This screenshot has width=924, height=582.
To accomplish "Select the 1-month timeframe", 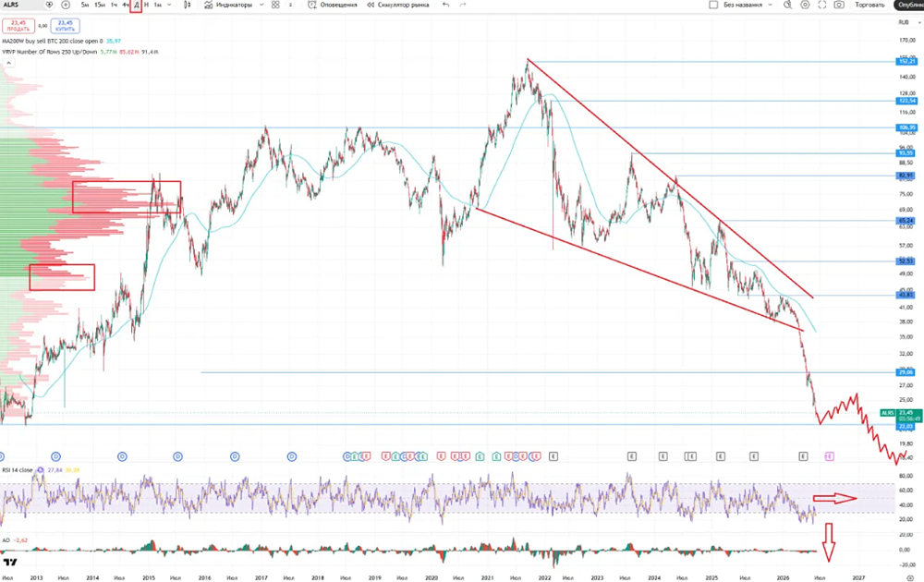I will tap(157, 5).
